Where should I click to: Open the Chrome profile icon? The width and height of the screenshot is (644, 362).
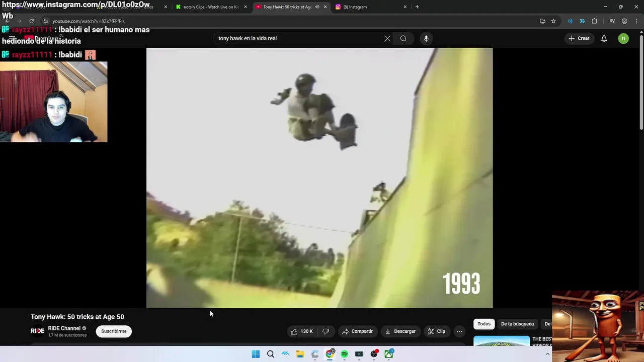click(x=624, y=21)
